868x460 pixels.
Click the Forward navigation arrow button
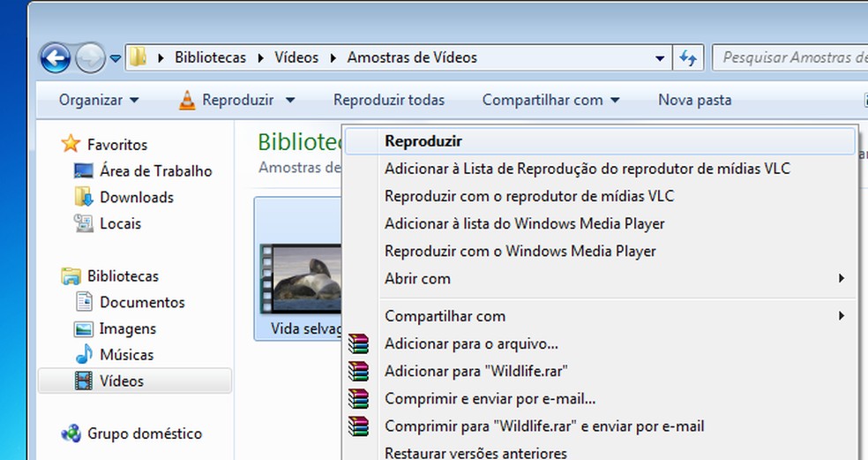click(90, 57)
